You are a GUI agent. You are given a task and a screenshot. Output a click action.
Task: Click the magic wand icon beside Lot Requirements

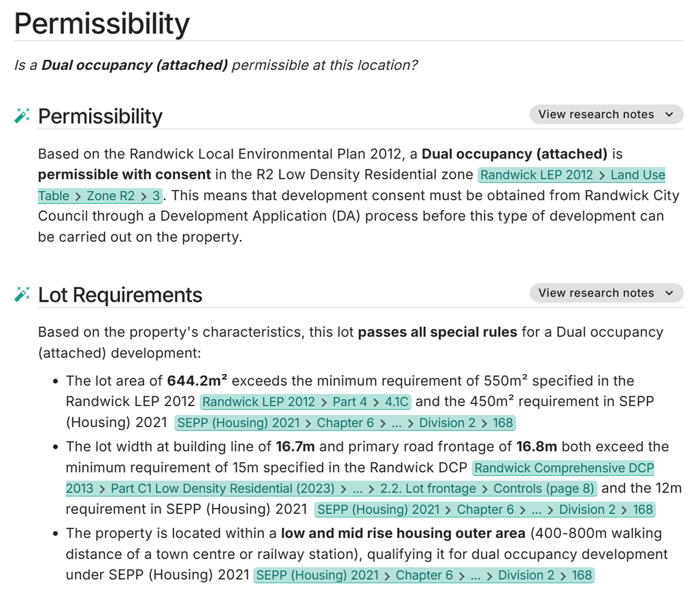point(22,294)
